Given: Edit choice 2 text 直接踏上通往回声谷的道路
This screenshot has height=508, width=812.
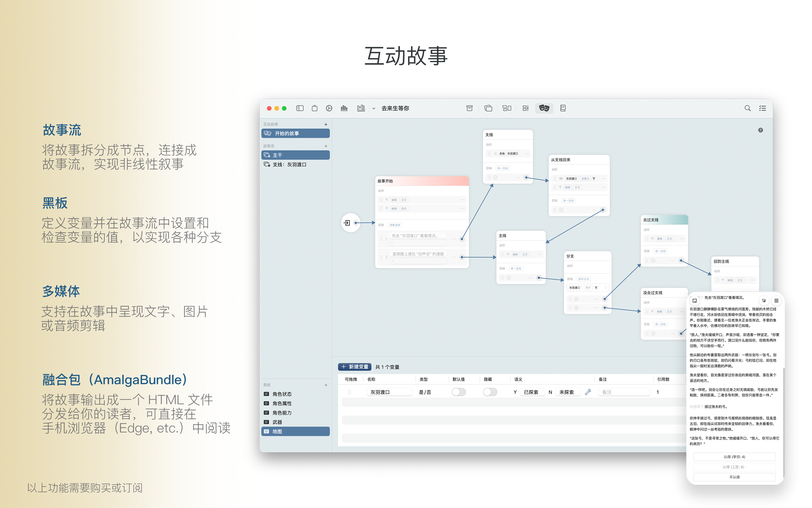Looking at the screenshot, I should point(418,254).
